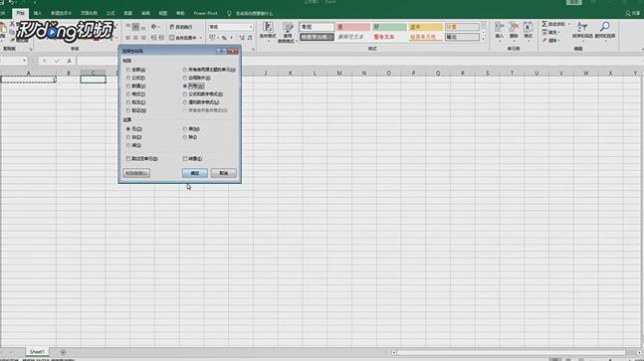Select the 批注 (Comments) paste radio option
644x361 pixels.
[x=136, y=102]
